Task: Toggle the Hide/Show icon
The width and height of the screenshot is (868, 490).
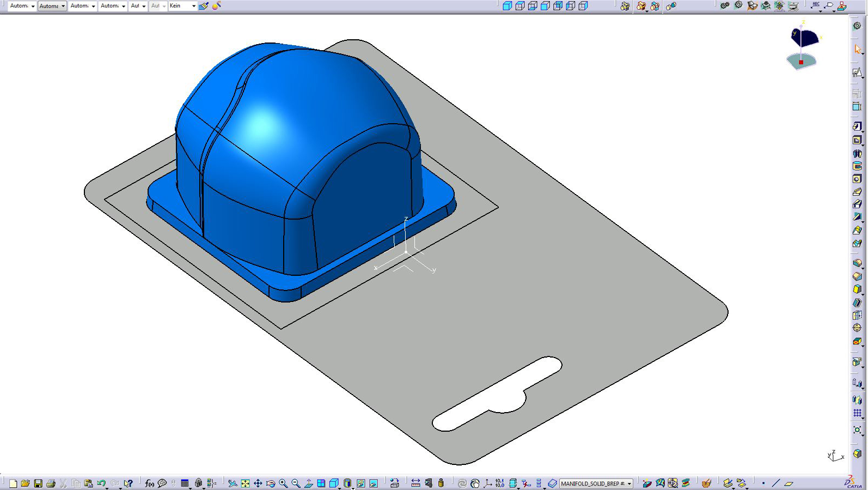Action: tap(360, 483)
